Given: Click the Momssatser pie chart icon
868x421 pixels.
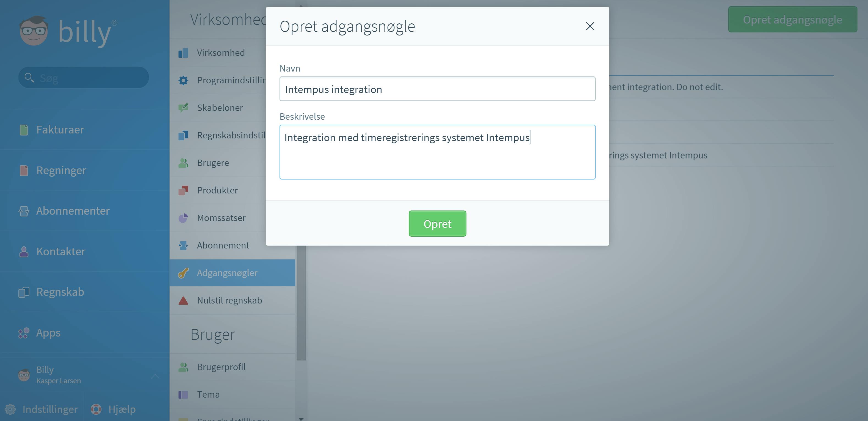Looking at the screenshot, I should (183, 218).
